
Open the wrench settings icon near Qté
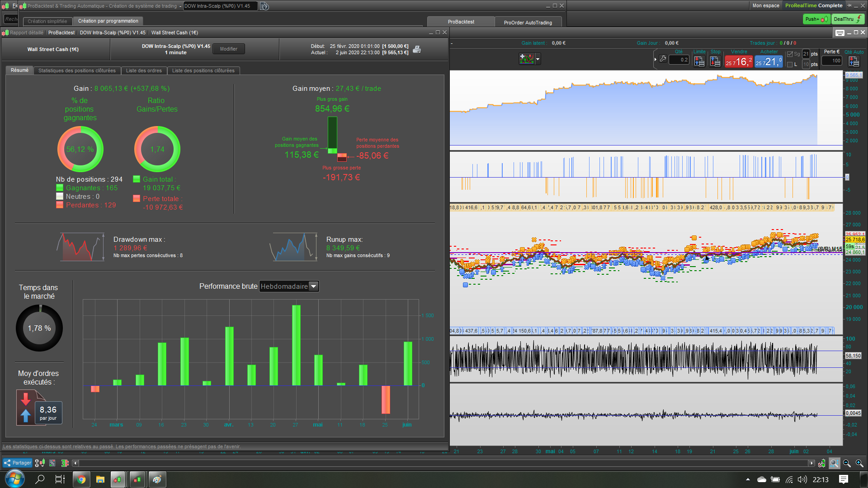(663, 59)
